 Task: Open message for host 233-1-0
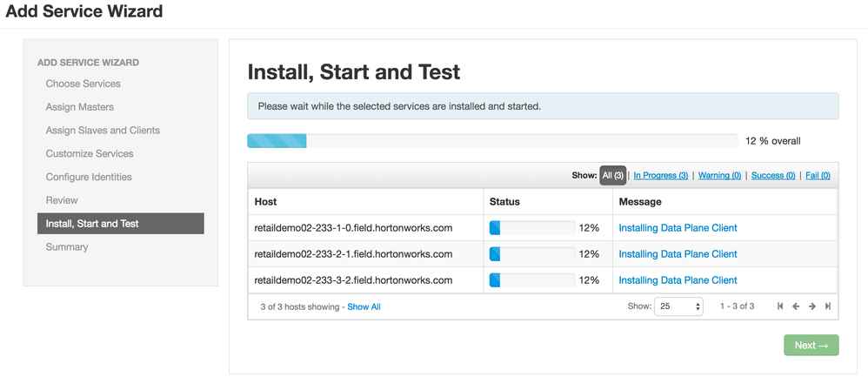(678, 228)
